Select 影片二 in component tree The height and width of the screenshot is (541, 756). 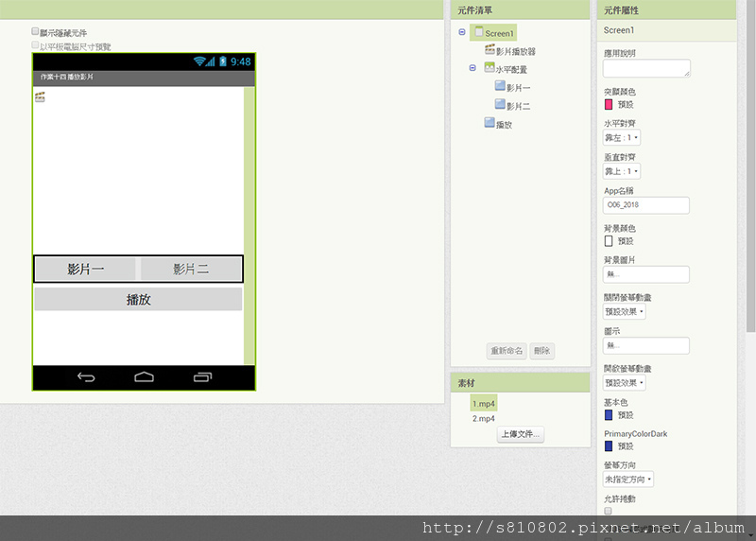[x=518, y=106]
